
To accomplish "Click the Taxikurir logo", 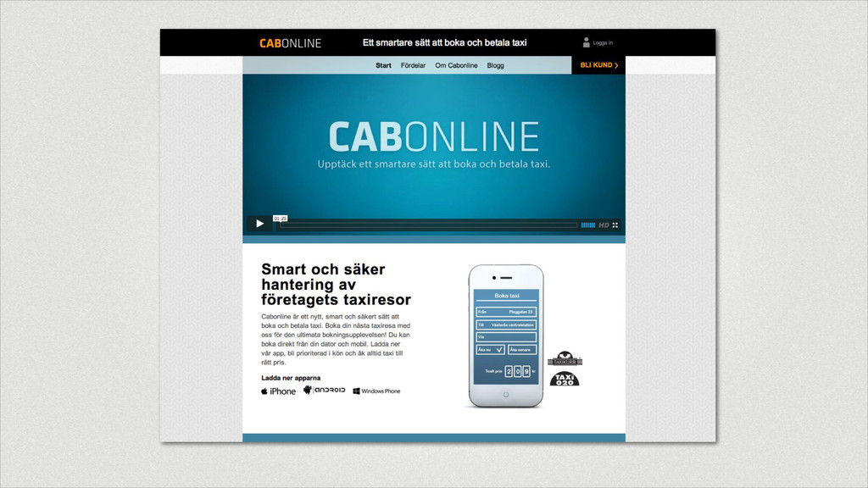I will [x=565, y=359].
